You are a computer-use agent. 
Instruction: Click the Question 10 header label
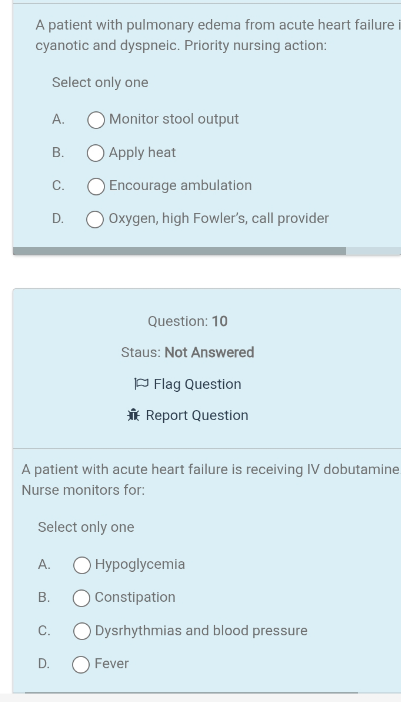(x=188, y=321)
